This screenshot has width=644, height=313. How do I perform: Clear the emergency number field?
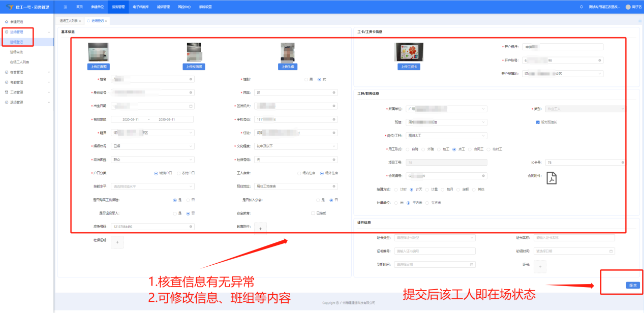click(191, 227)
